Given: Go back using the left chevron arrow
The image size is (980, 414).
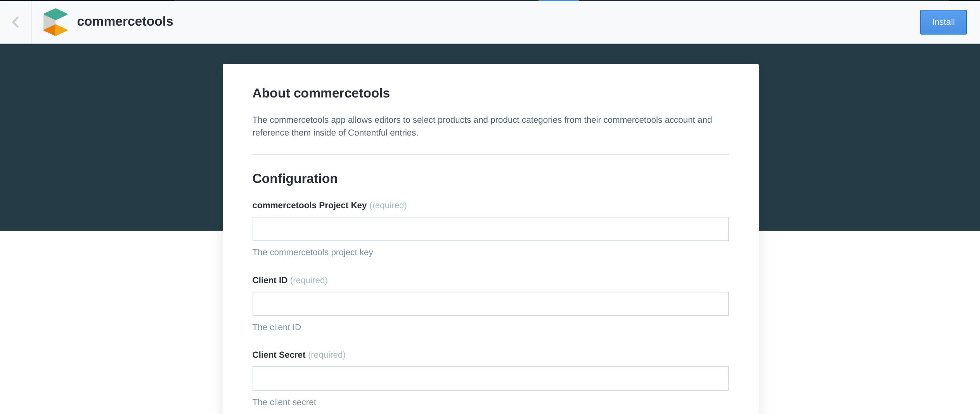Looking at the screenshot, I should point(16,22).
